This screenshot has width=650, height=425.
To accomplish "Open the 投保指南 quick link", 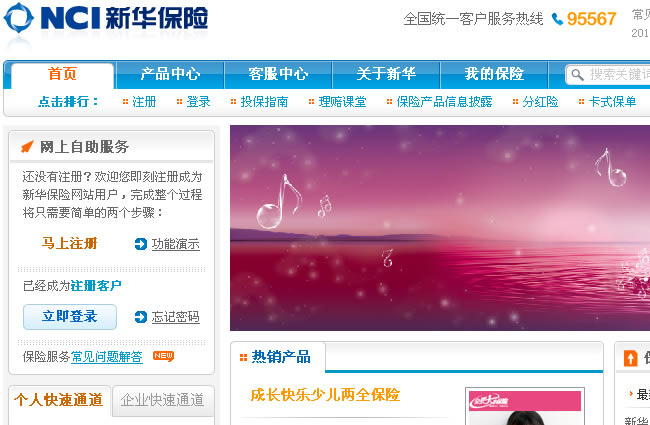I will click(264, 102).
